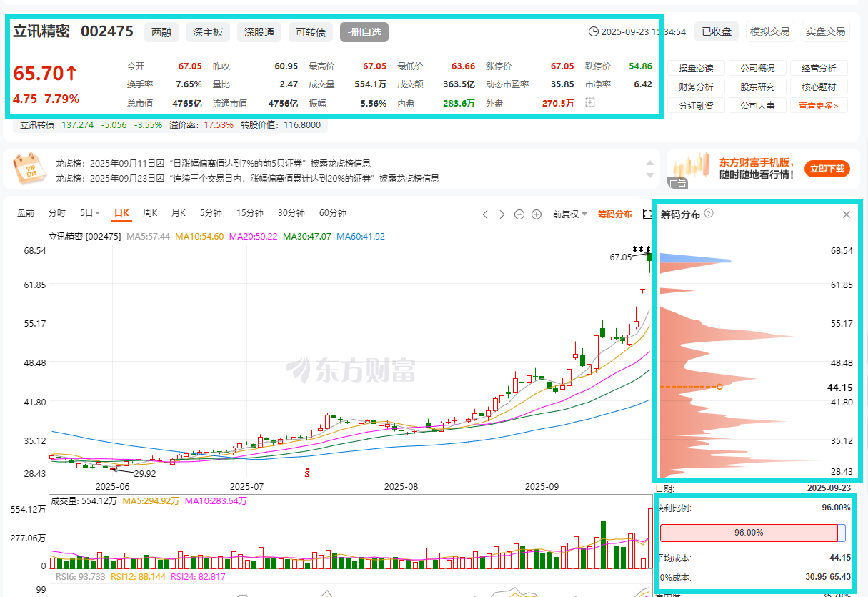Open the 个股日历 calendar icon
The width and height of the screenshot is (868, 597).
click(29, 169)
